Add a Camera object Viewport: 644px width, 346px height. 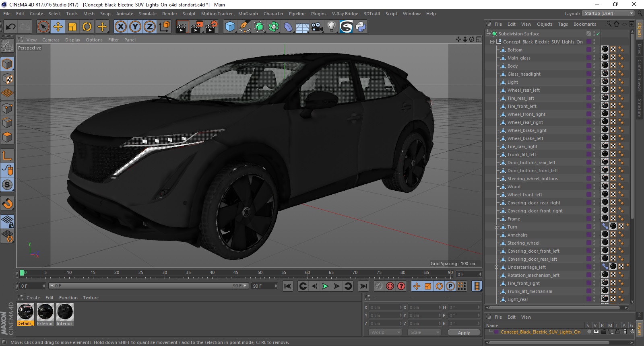tap(317, 27)
